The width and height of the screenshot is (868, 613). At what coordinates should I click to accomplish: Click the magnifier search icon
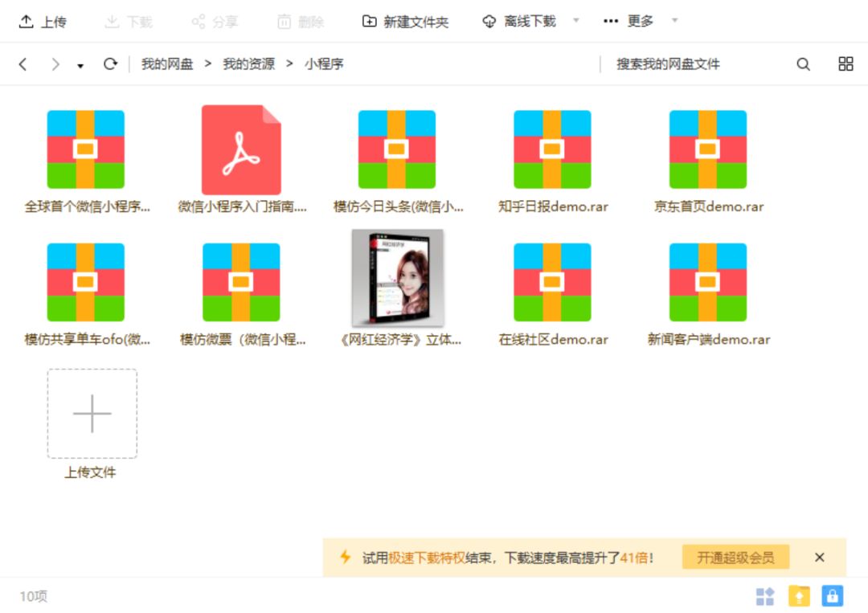803,64
